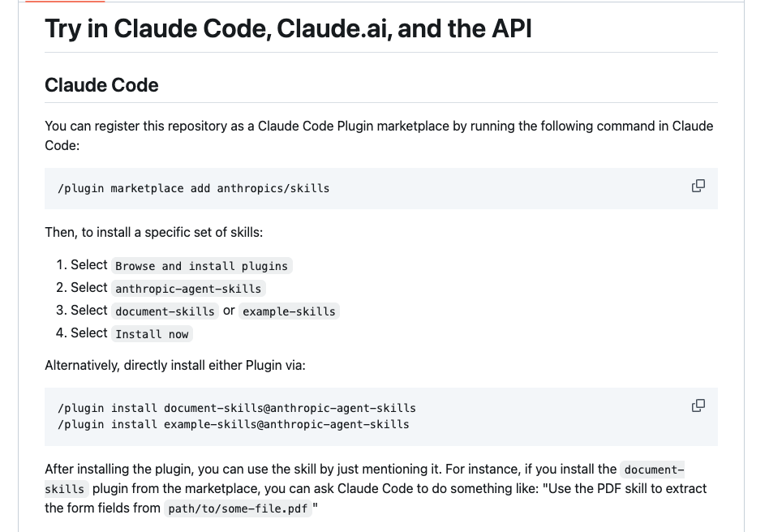
Task: Click the "/plugin marketplace add anthropics/skills" code text
Action: [x=194, y=188]
